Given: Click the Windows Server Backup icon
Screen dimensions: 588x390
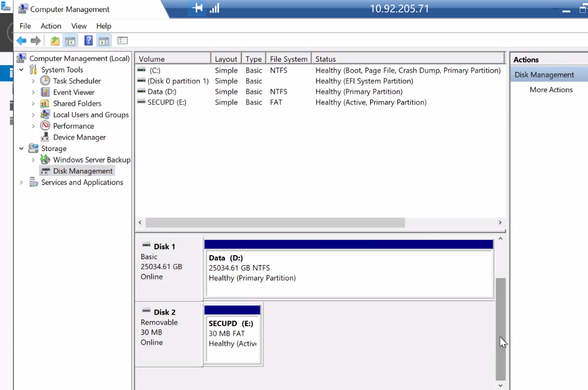Looking at the screenshot, I should pyautogui.click(x=45, y=159).
